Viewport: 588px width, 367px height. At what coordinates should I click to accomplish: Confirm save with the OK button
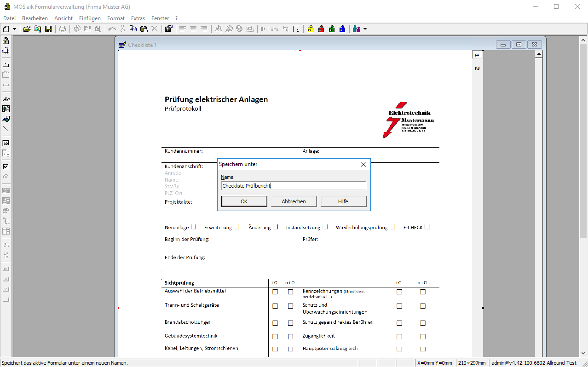click(244, 201)
